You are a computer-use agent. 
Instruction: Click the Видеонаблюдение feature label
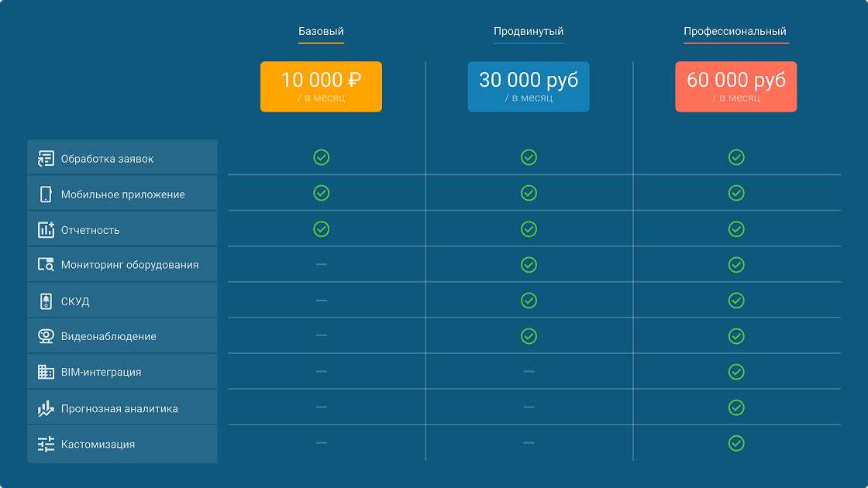[x=108, y=336]
